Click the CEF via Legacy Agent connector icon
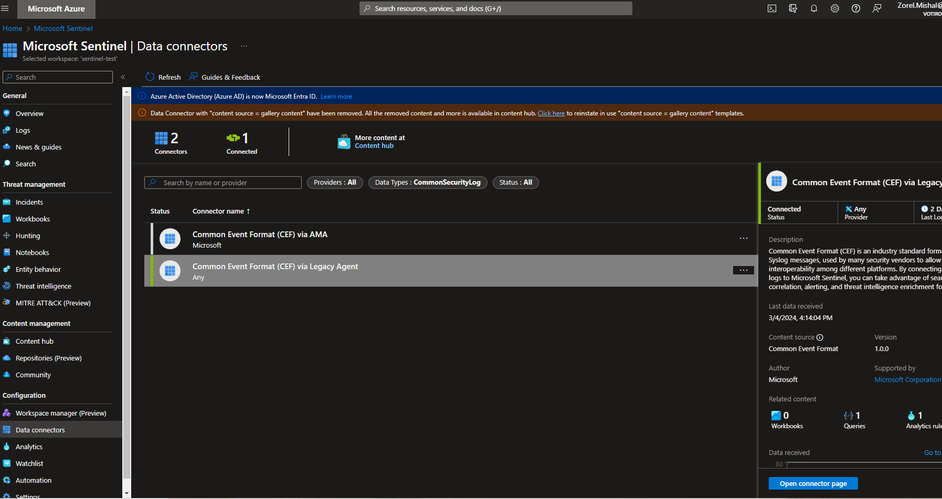The height and width of the screenshot is (499, 942). pos(170,271)
